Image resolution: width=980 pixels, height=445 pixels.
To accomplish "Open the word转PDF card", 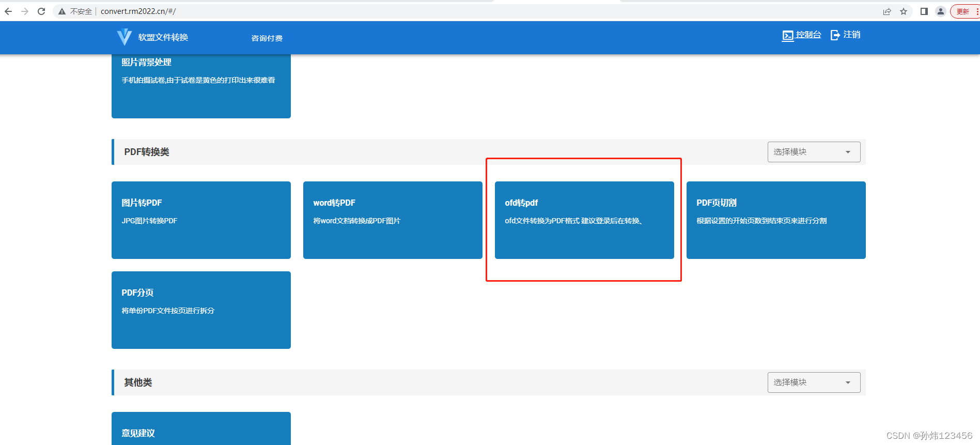I will click(393, 220).
